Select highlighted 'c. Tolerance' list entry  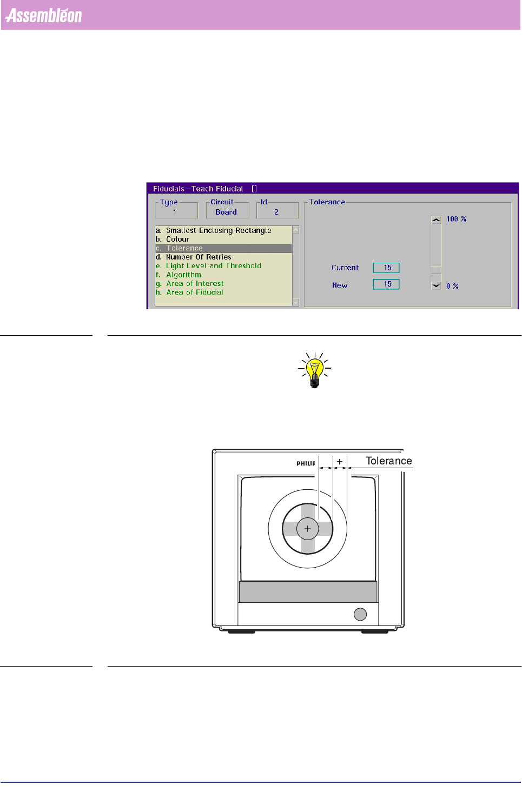pos(223,248)
